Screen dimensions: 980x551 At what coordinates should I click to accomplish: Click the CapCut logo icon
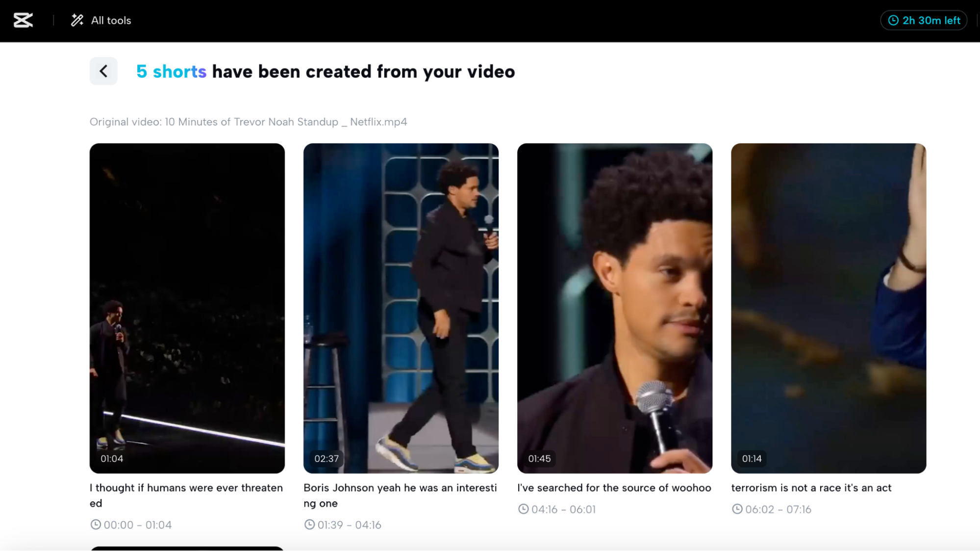(23, 20)
